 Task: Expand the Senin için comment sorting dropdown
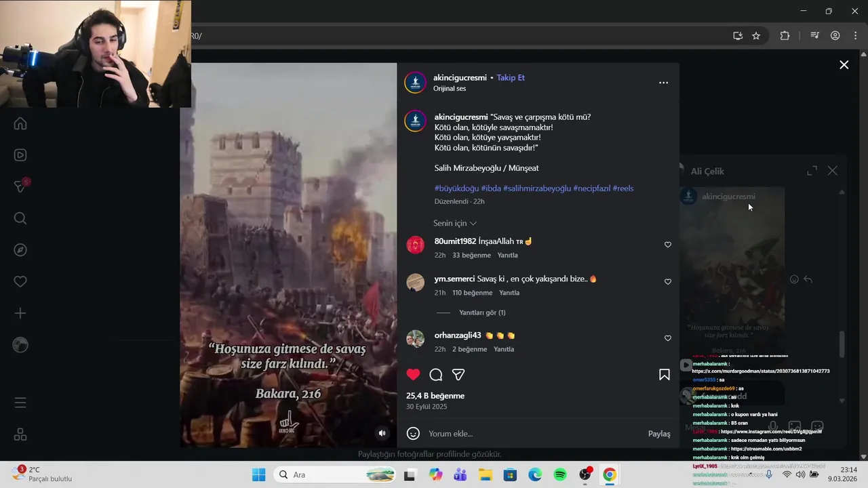[x=455, y=223]
